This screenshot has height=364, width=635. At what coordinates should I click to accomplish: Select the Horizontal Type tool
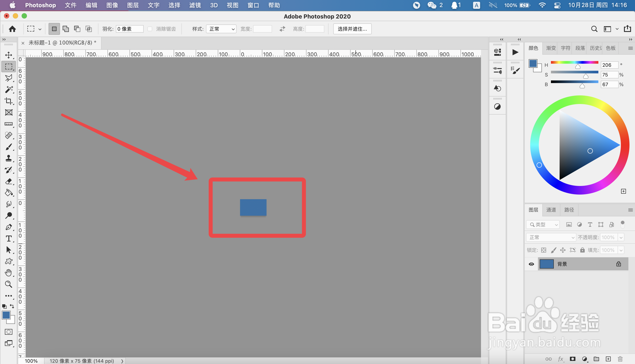pos(9,239)
